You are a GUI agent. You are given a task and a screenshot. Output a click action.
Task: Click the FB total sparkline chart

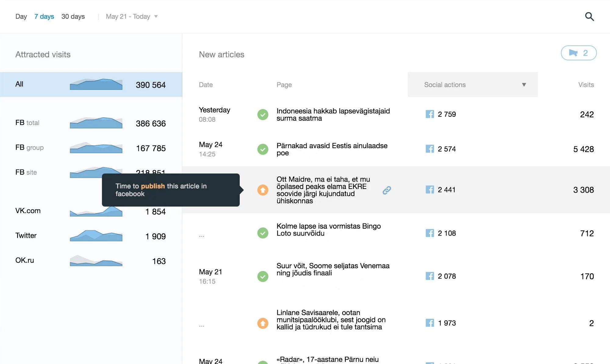96,123
